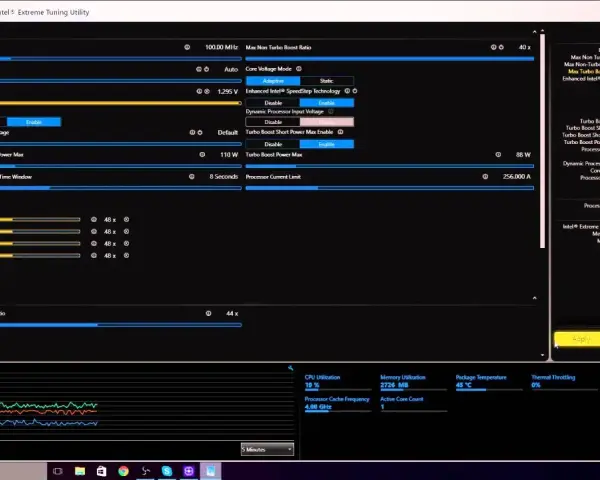Screen dimensions: 600x480
Task: Reset Max Non Turbo Boost Ratio value
Action: (501, 47)
